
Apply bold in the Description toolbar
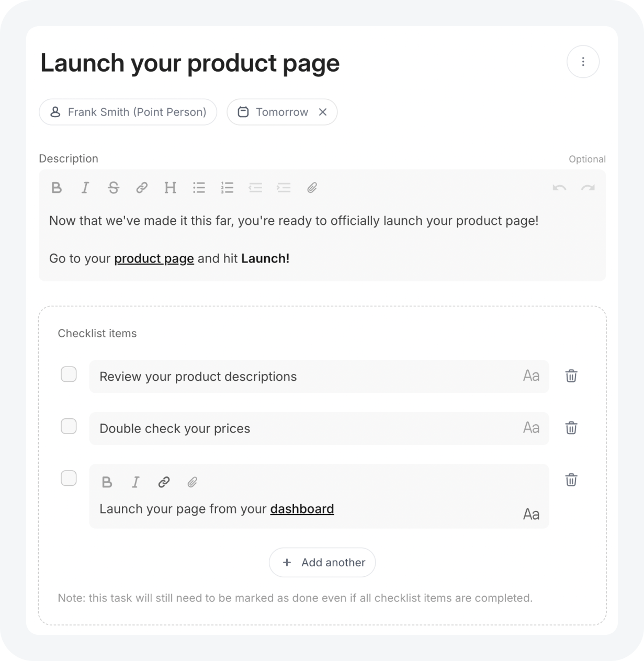click(57, 188)
